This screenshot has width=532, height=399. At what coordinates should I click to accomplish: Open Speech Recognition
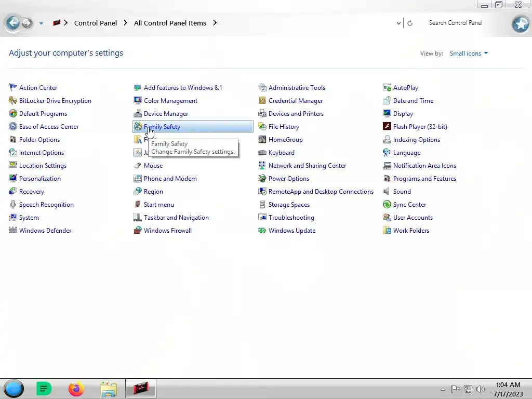click(46, 205)
